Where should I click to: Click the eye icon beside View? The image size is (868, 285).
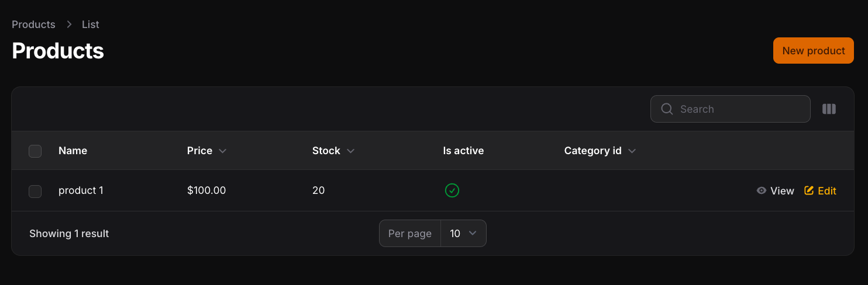[x=761, y=190]
